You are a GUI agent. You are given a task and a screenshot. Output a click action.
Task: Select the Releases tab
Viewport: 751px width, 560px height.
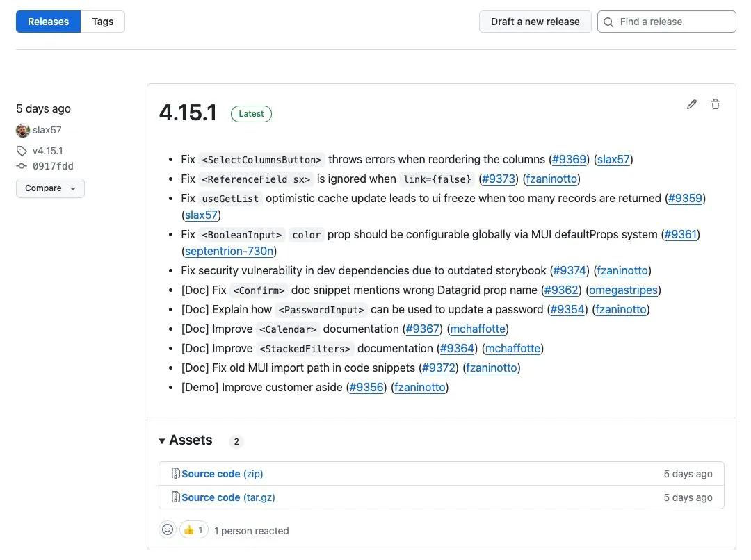point(49,22)
